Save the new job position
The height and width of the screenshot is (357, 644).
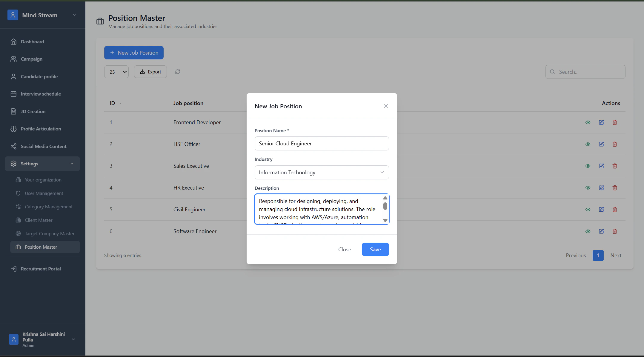375,250
